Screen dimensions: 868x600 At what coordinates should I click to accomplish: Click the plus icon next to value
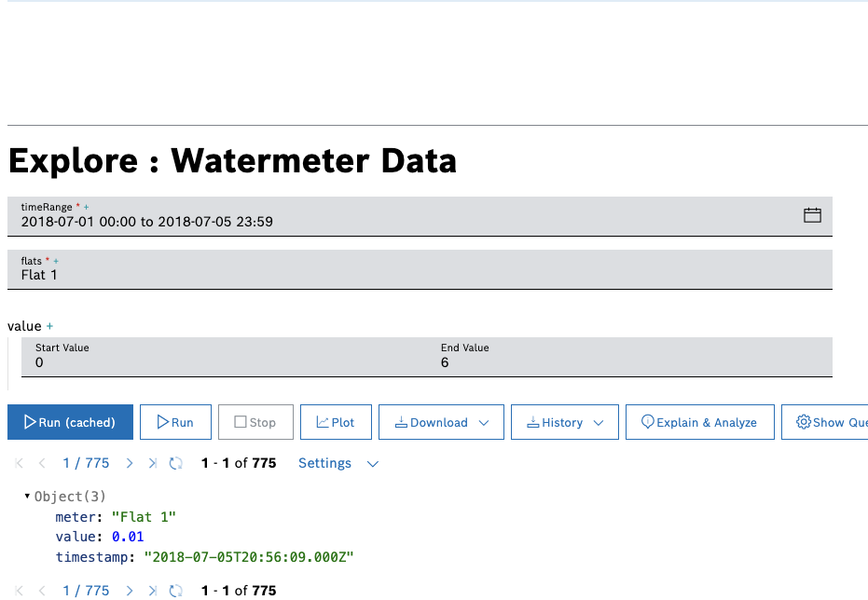[50, 326]
